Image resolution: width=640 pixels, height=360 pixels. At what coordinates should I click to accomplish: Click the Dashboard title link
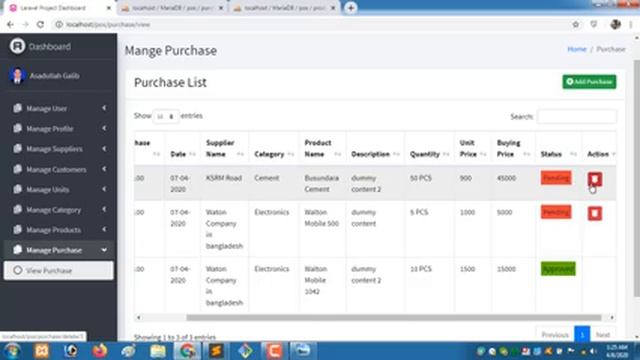pyautogui.click(x=49, y=47)
